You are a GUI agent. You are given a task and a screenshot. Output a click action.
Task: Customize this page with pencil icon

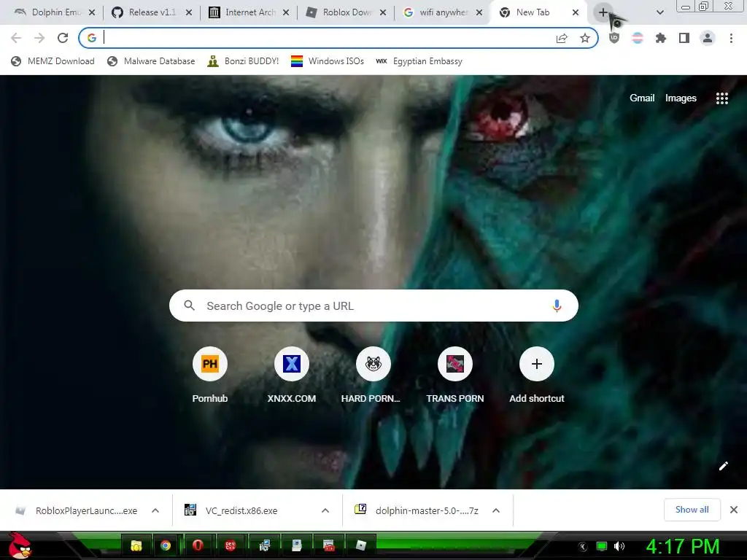pos(723,466)
